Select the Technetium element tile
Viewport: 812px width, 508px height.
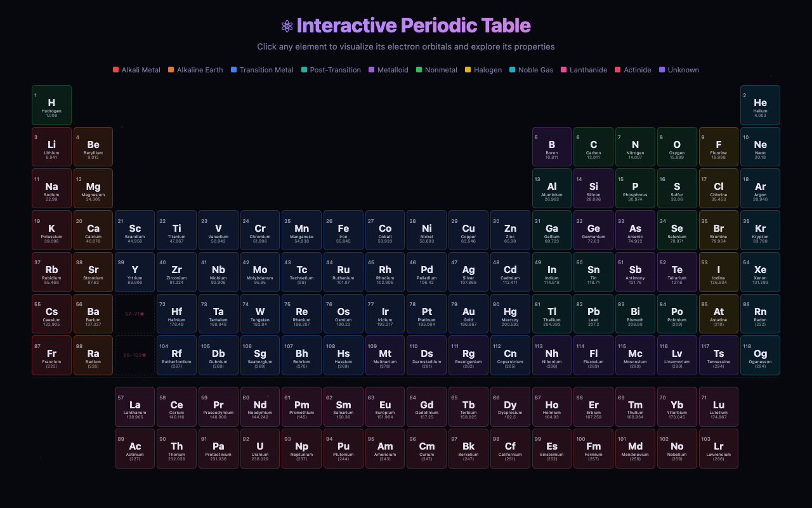coord(302,272)
